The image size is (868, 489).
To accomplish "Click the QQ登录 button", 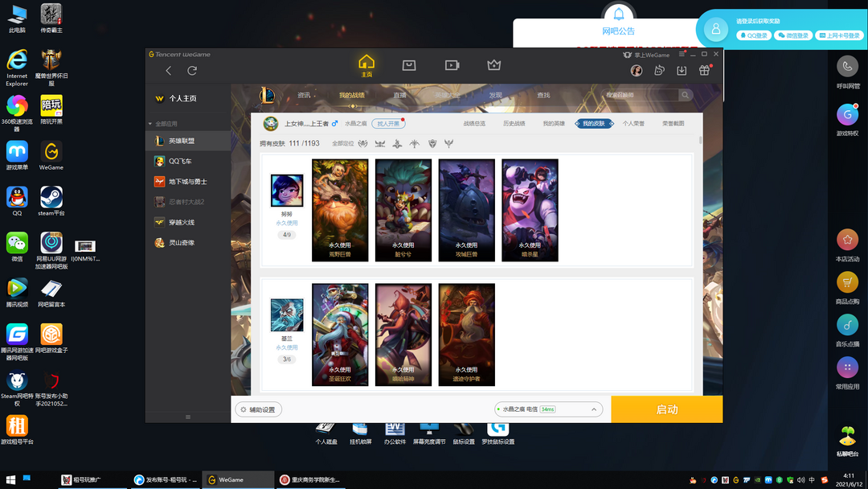I will pyautogui.click(x=754, y=35).
